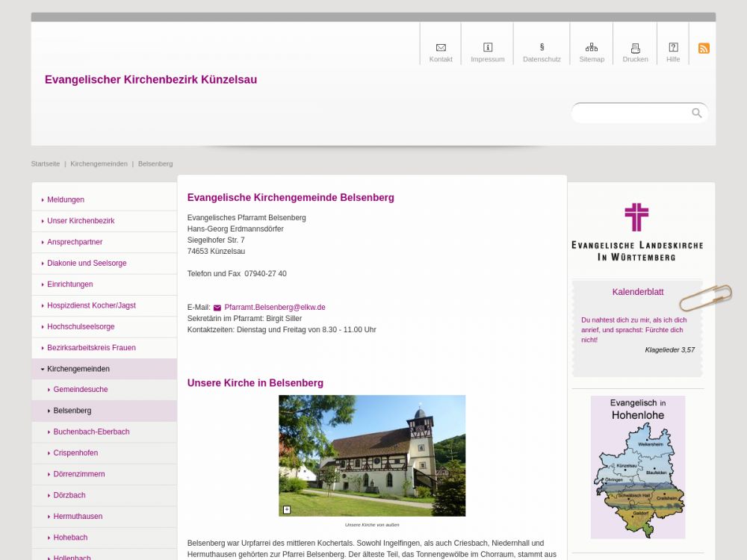This screenshot has width=747, height=560.
Task: Open the Impressum info icon
Action: tap(488, 48)
